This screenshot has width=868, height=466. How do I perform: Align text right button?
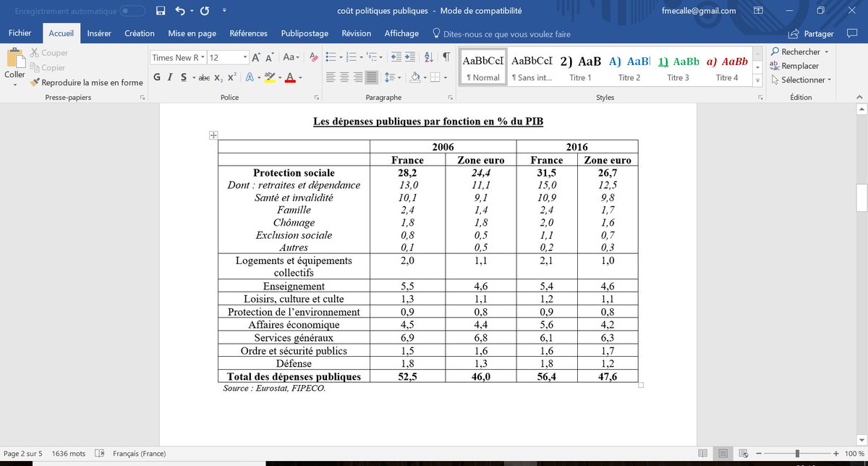pyautogui.click(x=357, y=77)
